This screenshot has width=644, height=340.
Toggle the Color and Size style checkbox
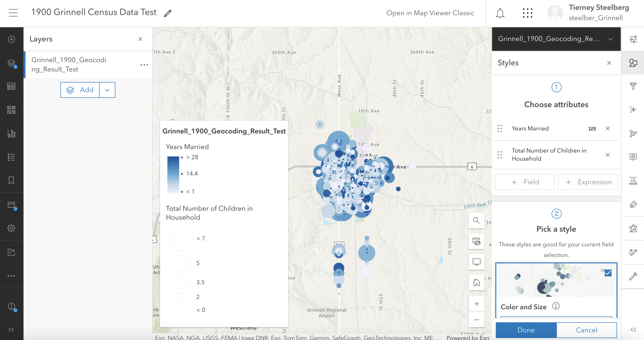click(608, 273)
